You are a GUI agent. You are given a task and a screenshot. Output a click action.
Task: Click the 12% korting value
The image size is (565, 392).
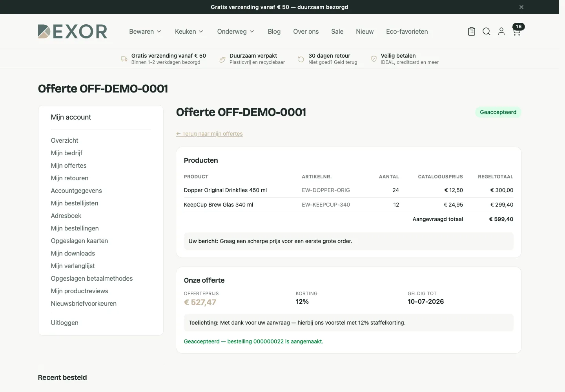[302, 301]
